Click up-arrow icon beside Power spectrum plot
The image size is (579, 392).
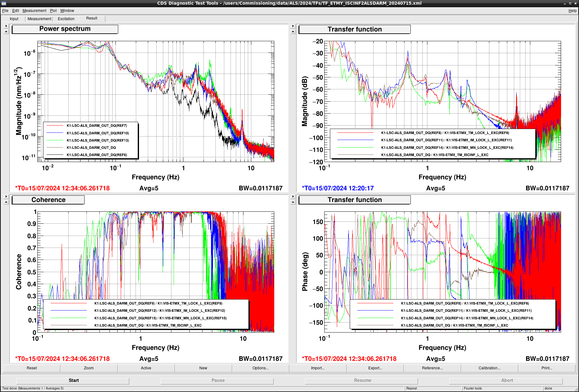pyautogui.click(x=6, y=31)
